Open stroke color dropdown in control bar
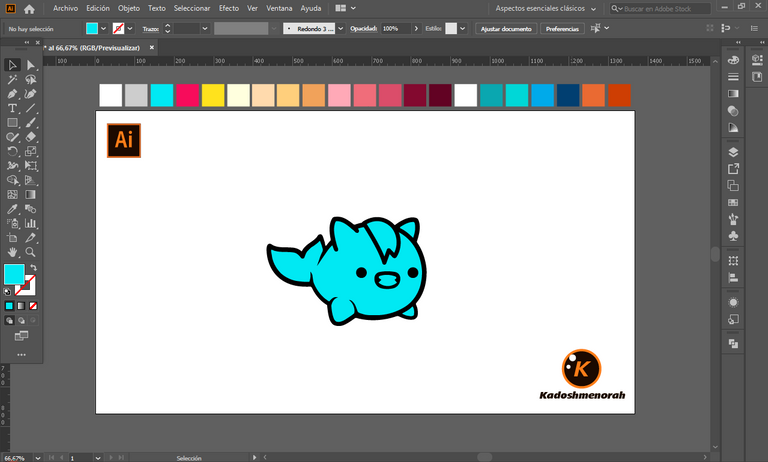This screenshot has height=462, width=768. tap(130, 28)
